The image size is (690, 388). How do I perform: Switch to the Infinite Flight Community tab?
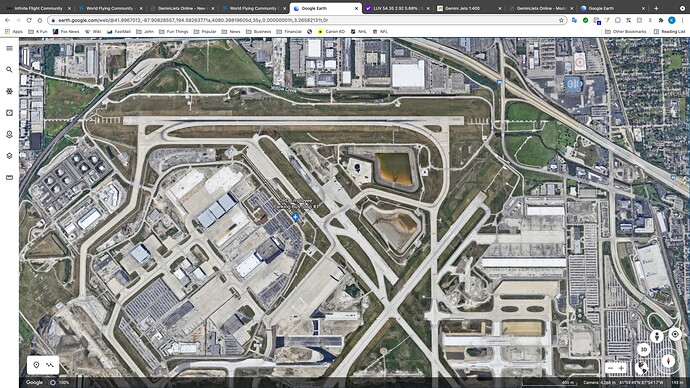37,8
